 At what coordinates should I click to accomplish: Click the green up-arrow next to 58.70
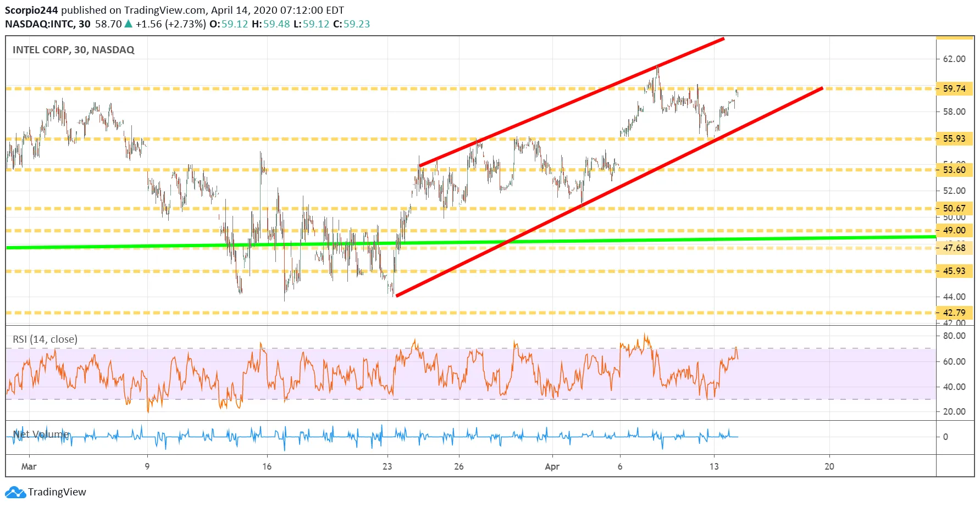point(128,24)
